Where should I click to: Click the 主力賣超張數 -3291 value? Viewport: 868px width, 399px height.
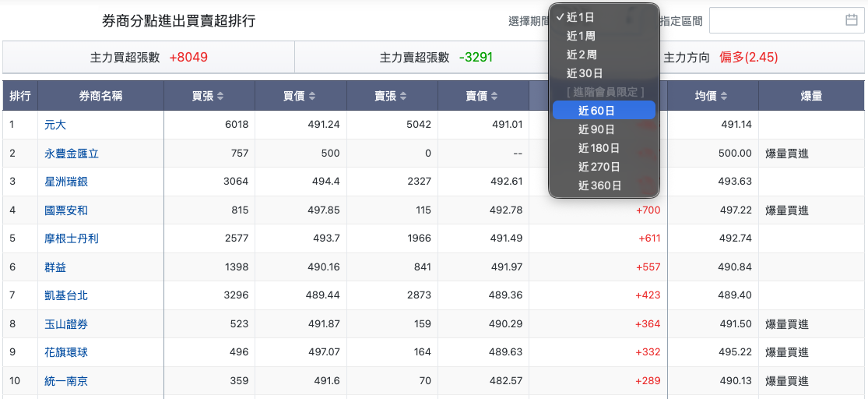(476, 57)
